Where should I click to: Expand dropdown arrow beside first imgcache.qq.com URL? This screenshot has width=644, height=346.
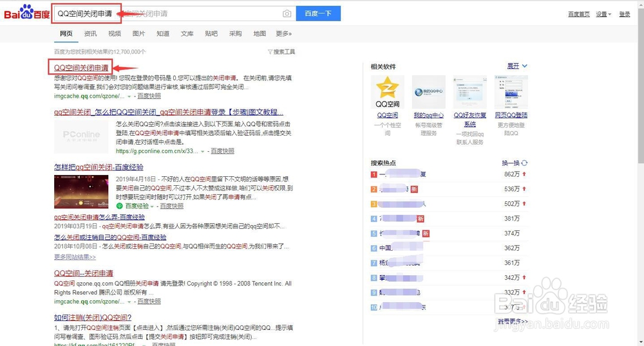pyautogui.click(x=129, y=96)
